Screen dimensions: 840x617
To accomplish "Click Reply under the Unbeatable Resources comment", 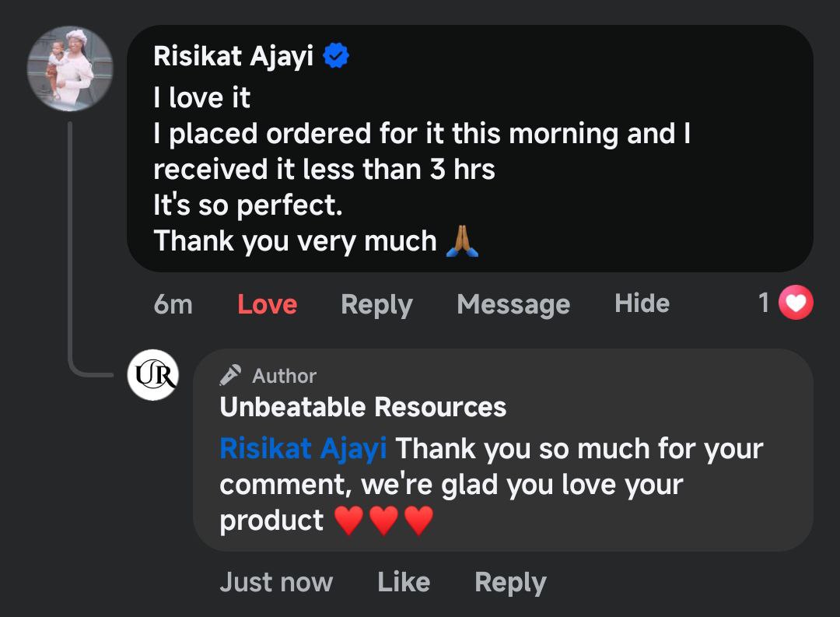I will pos(510,582).
